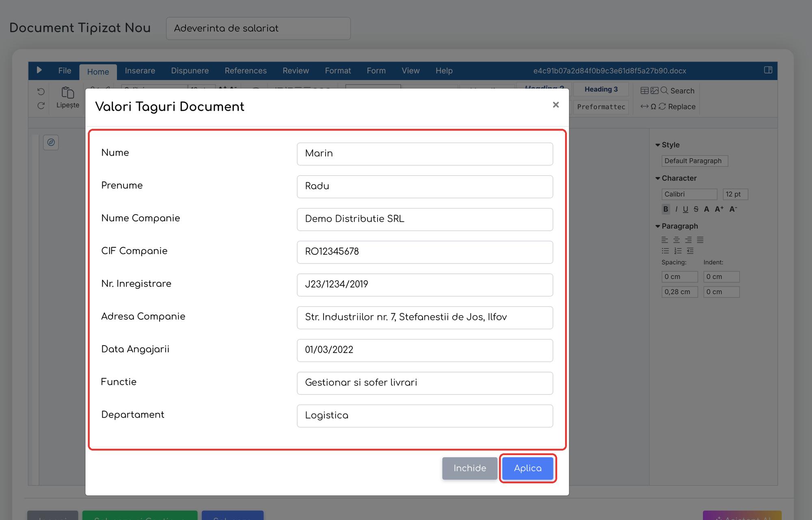
Task: Click the Inchide button
Action: (x=470, y=468)
